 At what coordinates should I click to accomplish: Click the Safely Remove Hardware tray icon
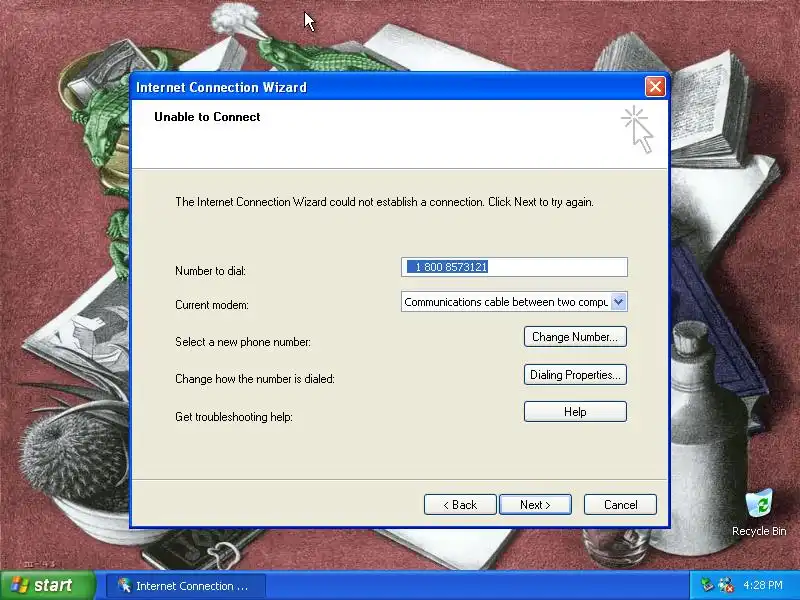(x=707, y=585)
